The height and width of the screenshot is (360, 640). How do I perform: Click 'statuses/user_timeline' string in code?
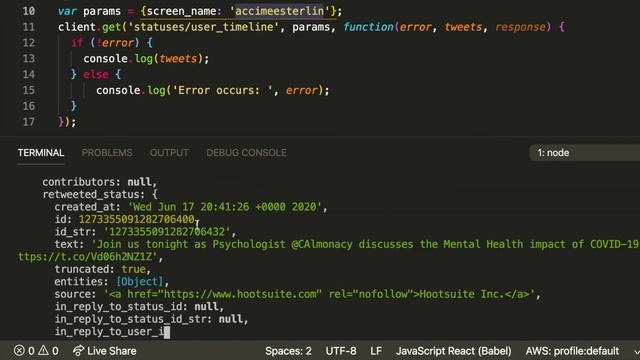[x=204, y=27]
